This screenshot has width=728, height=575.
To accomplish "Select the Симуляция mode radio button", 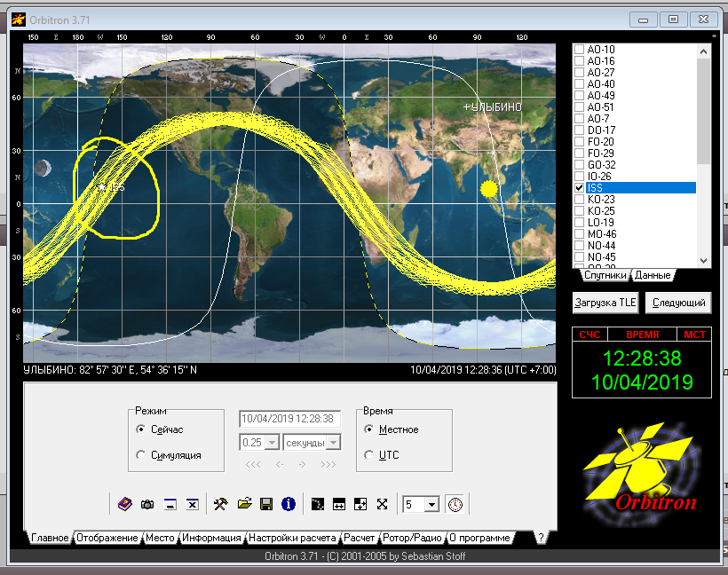I will tap(140, 455).
